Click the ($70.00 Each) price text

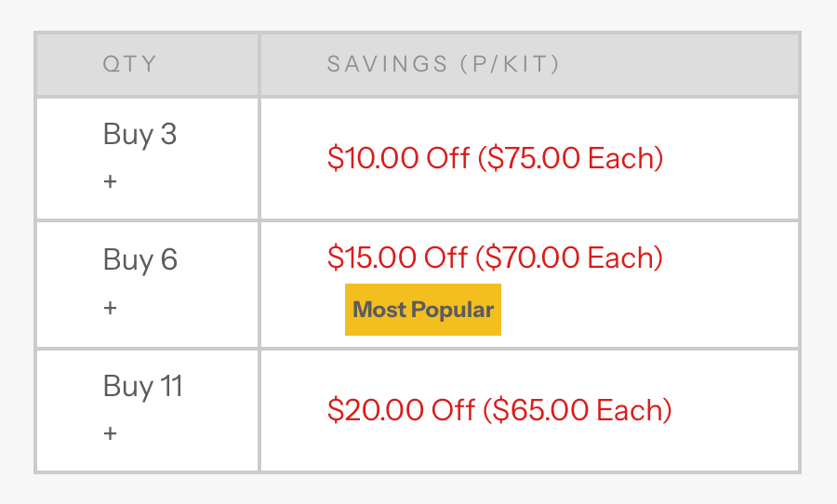pos(569,258)
